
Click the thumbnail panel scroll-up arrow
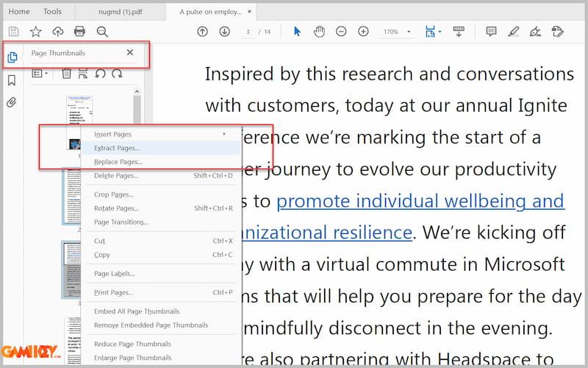pos(137,91)
